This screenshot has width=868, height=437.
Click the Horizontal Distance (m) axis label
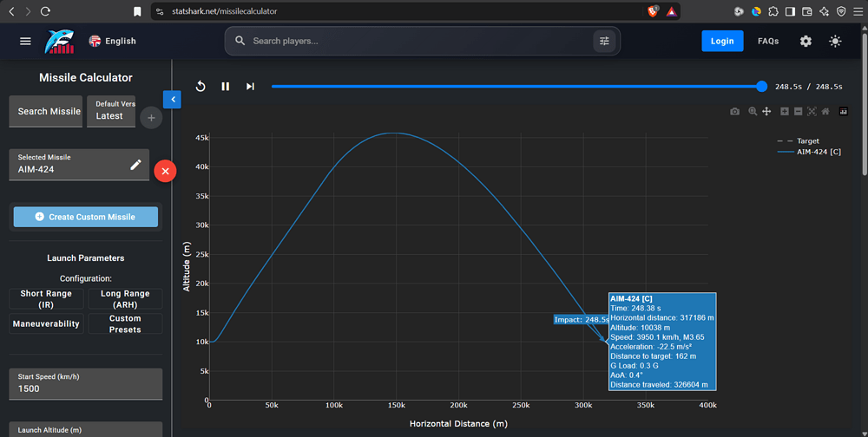[x=458, y=424]
